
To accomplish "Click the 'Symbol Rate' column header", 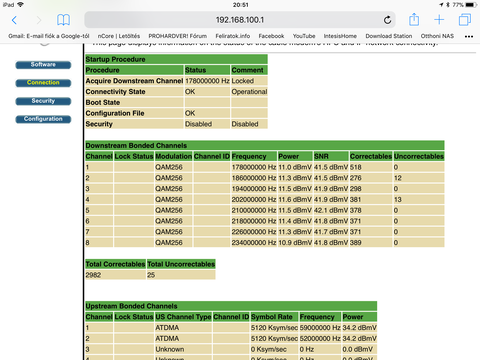I will [274, 317].
